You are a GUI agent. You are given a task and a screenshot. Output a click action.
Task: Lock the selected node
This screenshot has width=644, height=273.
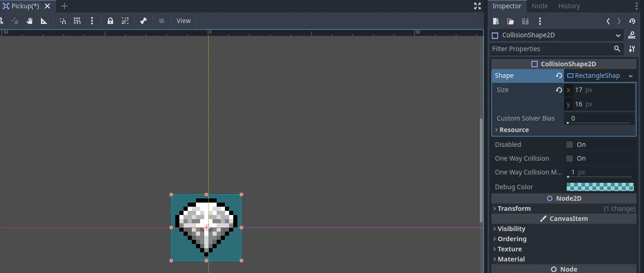click(110, 21)
